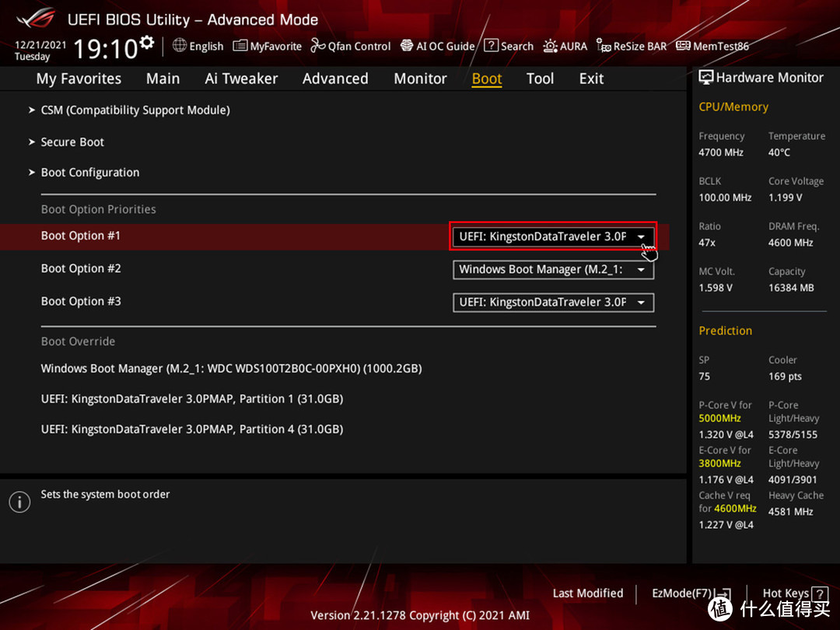Click the gear icon beside the clock
Image resolution: width=840 pixels, height=630 pixels.
(146, 42)
